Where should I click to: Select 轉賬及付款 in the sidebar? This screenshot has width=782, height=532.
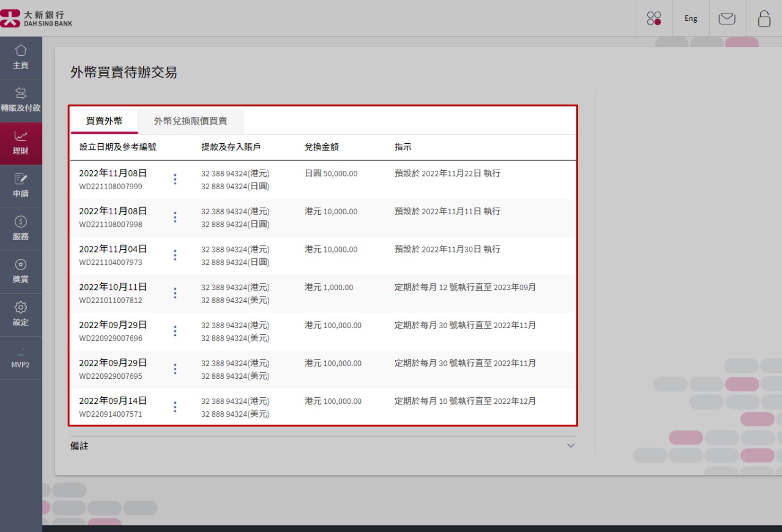pyautogui.click(x=21, y=99)
